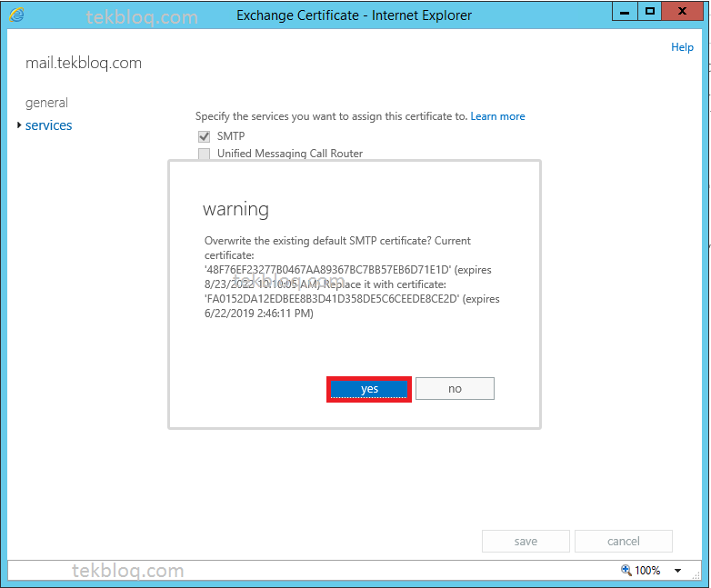This screenshot has width=711, height=588.
Task: Click the expiry text 6/22/2019 2:46:11 PM
Action: click(259, 314)
